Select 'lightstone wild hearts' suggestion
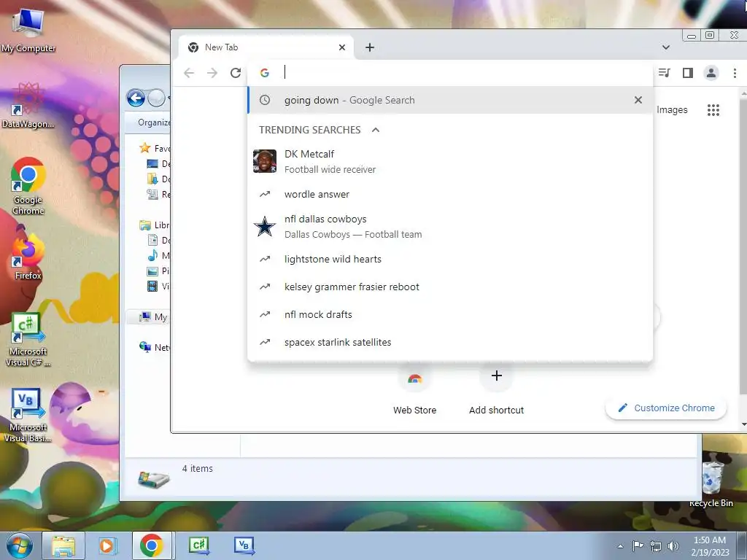This screenshot has height=560, width=747. (x=449, y=259)
